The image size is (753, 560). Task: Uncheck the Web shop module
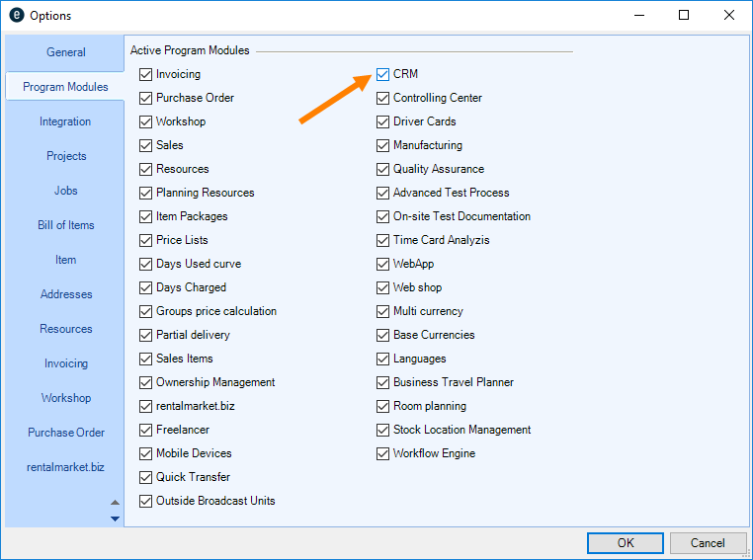(383, 287)
